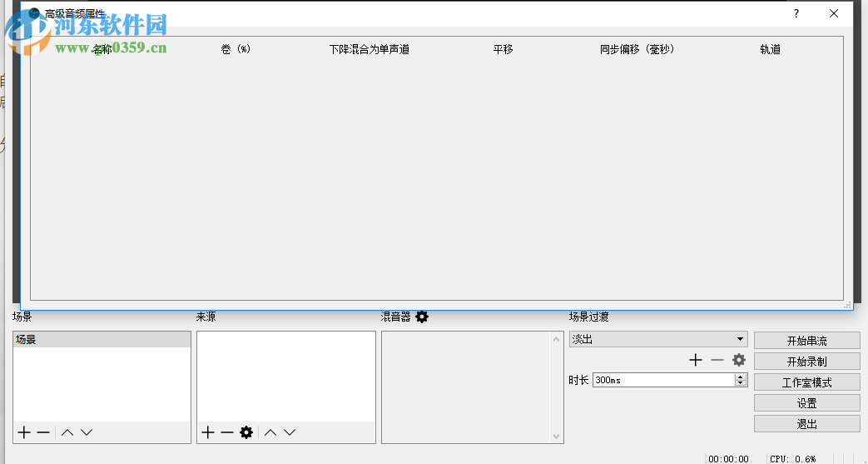The width and height of the screenshot is (868, 464).
Task: Click mixer scrollbar down arrow
Action: pos(557,437)
